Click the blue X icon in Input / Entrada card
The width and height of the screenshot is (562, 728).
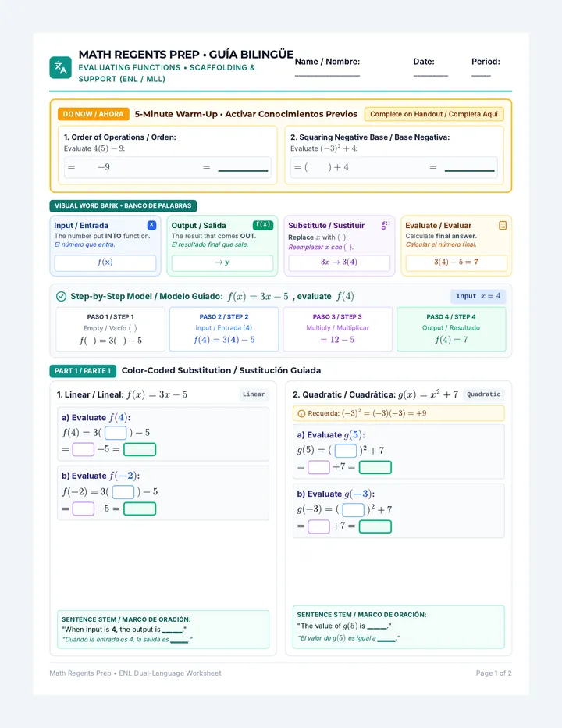point(151,225)
